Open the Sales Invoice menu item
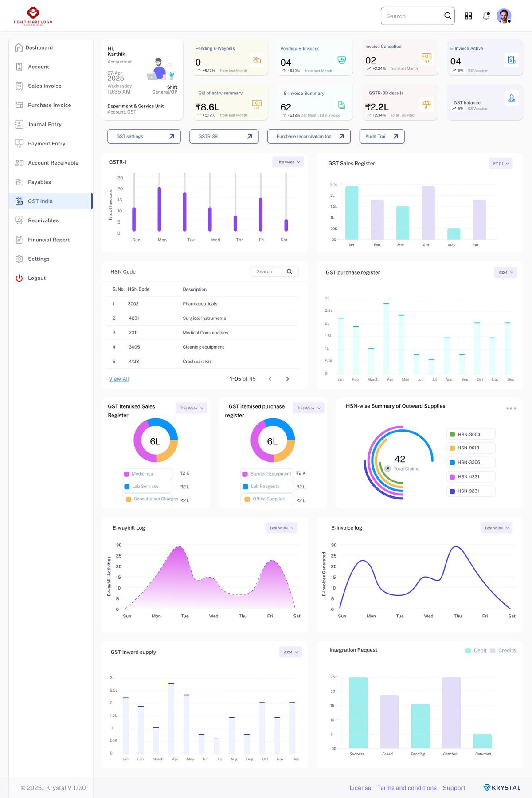Screen dimensions: 532x798 (51, 86)
